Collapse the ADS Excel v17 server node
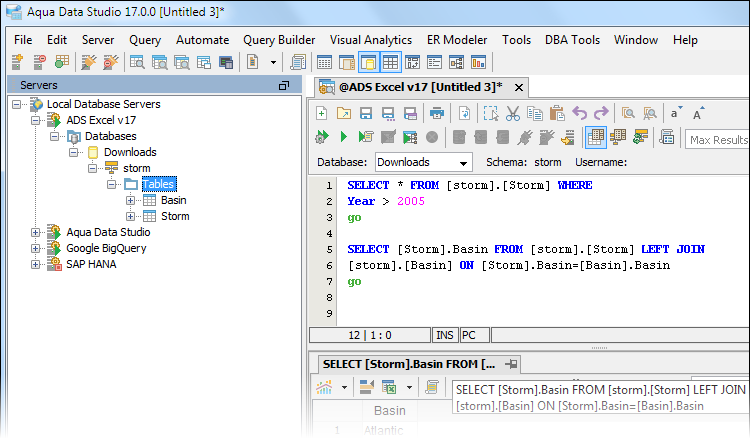 click(x=35, y=120)
